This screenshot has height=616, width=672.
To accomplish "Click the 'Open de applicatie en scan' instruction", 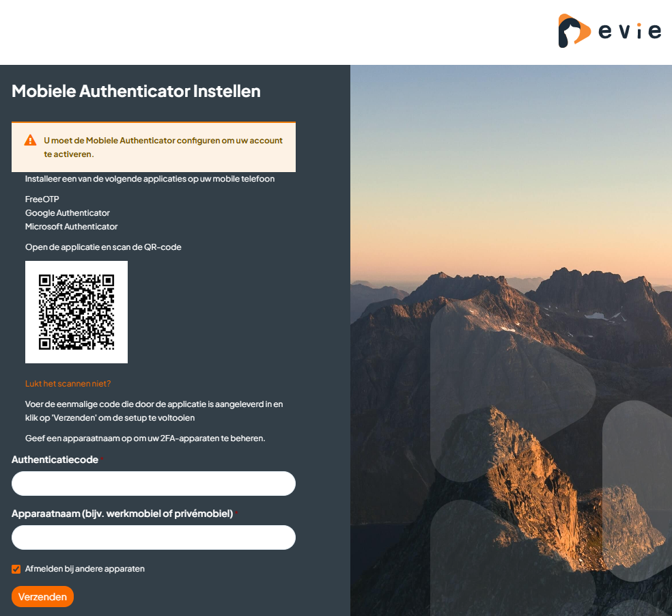I will click(x=103, y=247).
